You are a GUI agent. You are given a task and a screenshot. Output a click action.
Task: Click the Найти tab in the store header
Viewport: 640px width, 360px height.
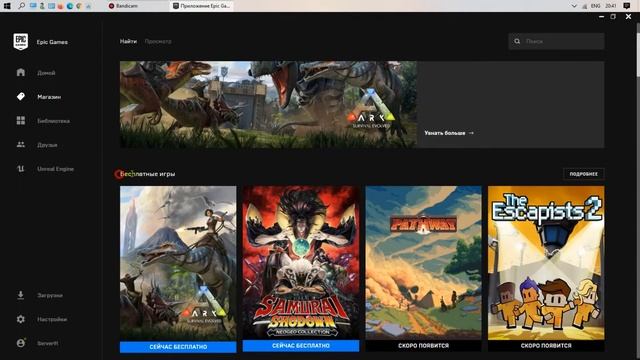(128, 41)
